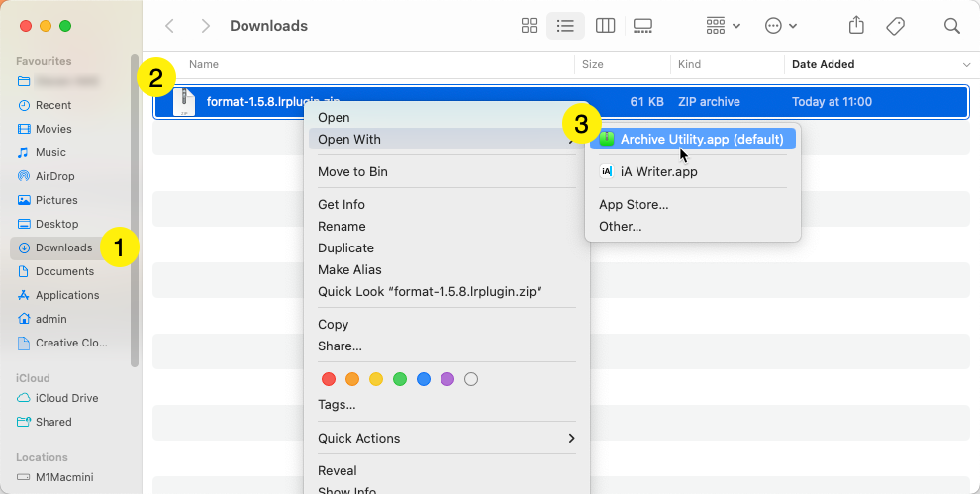Click the Pictures photo icon

tap(24, 200)
